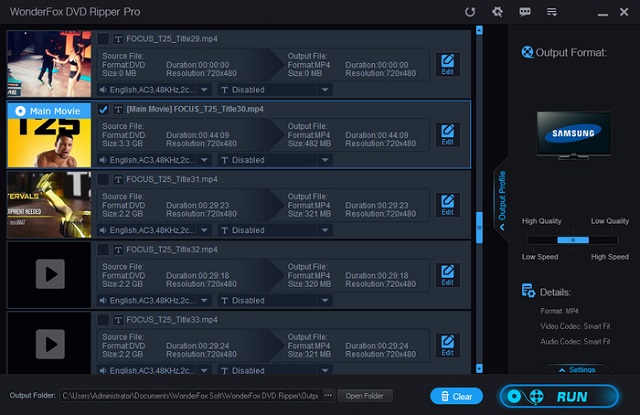Open the menu list icon in title bar
This screenshot has width=640, height=415.
[552, 12]
